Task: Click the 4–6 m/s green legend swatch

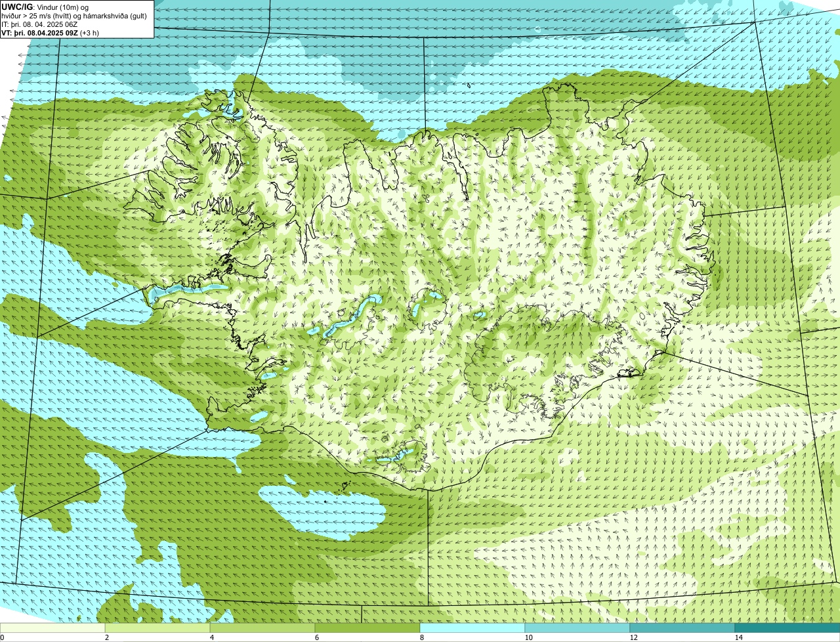Action: 262,628
